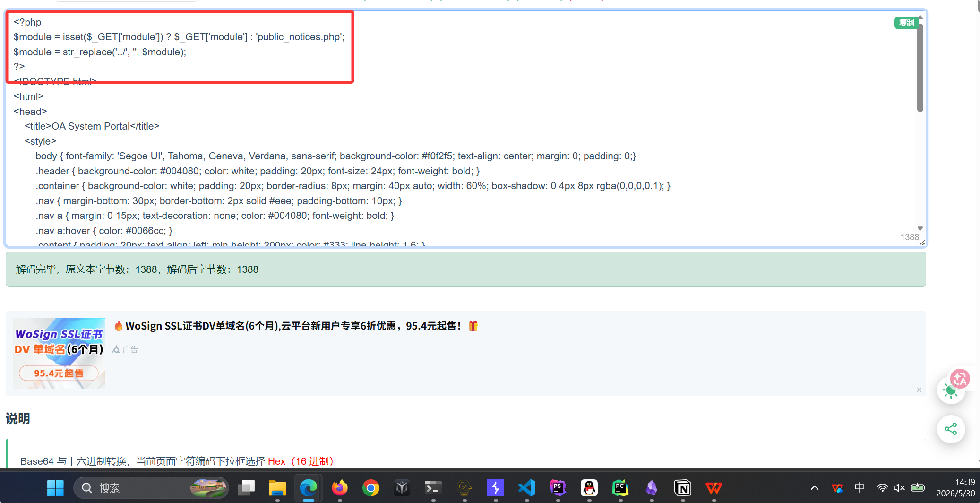
Task: Click the red tray icon next to IME
Action: (x=837, y=488)
